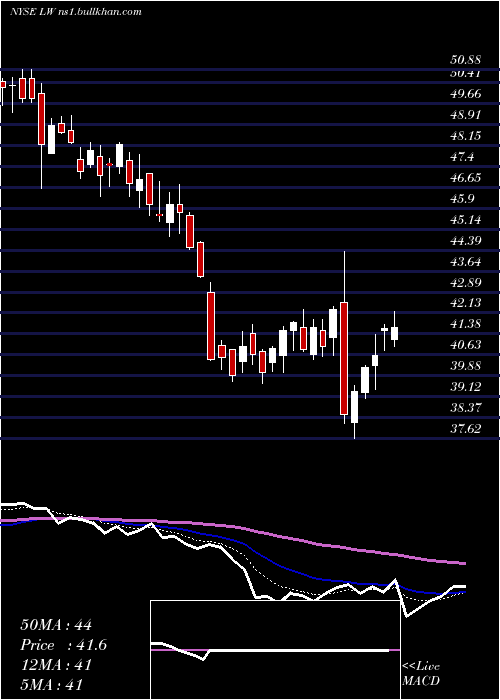Screen dimensions: 500x700
Task: Click the '<<Live MACD' label
Action: click(421, 674)
